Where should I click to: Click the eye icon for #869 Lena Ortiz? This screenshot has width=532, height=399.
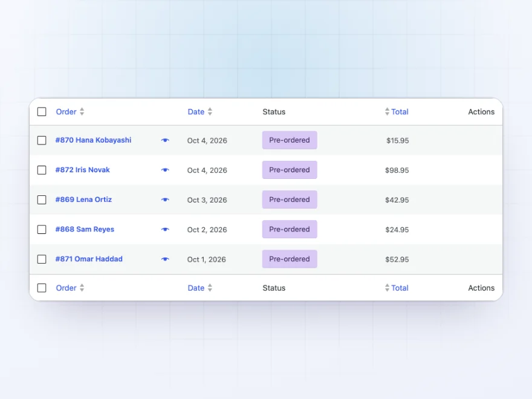tap(165, 199)
